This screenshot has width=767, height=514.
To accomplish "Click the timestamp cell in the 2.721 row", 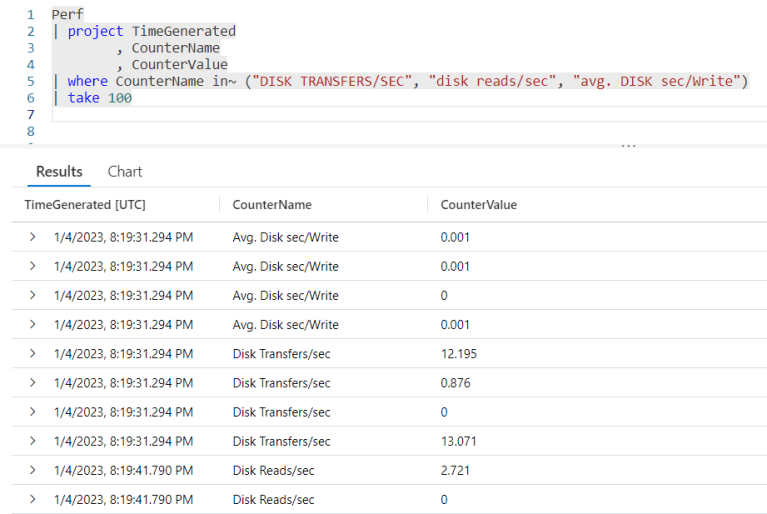I will pos(123,470).
